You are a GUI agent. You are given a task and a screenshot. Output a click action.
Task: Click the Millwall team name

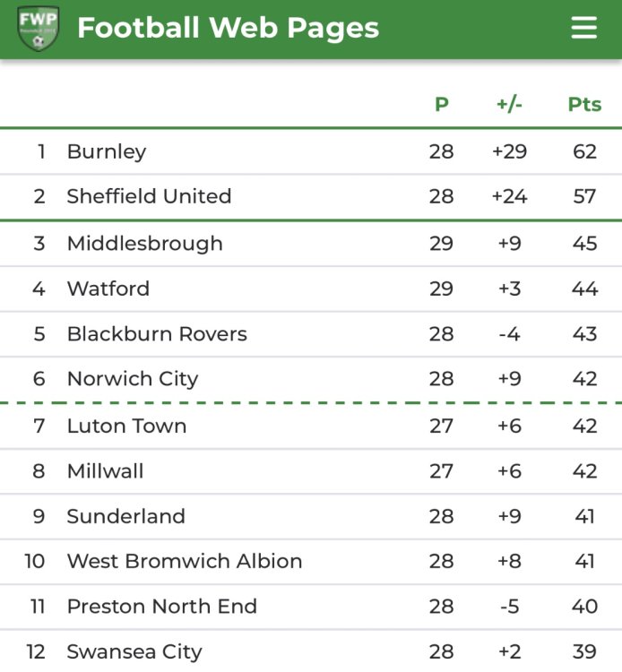[x=105, y=471]
